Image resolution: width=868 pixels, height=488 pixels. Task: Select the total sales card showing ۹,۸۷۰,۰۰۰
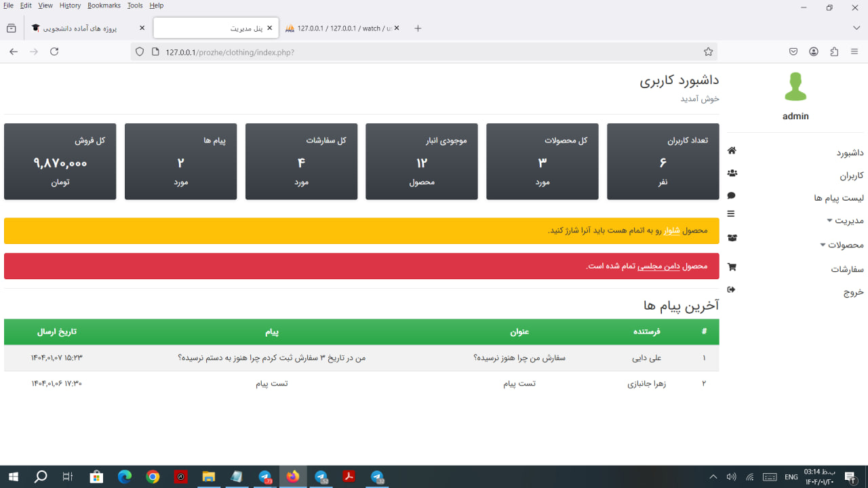tap(60, 161)
